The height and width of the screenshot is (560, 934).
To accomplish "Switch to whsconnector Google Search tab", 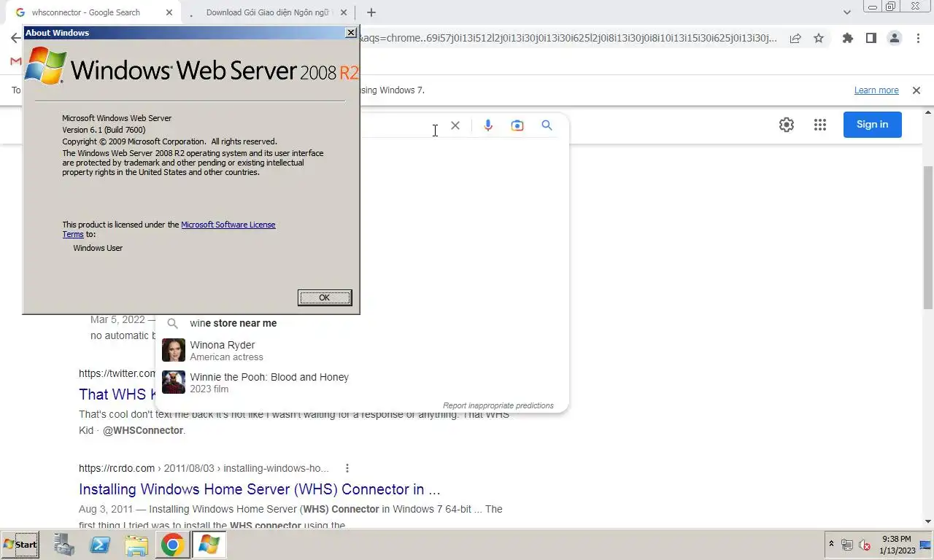I will [95, 12].
